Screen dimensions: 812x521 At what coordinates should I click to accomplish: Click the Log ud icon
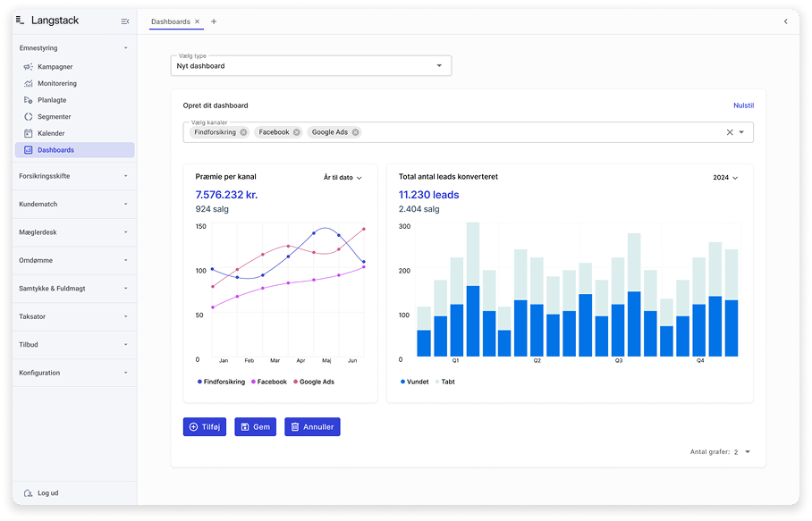coord(29,493)
